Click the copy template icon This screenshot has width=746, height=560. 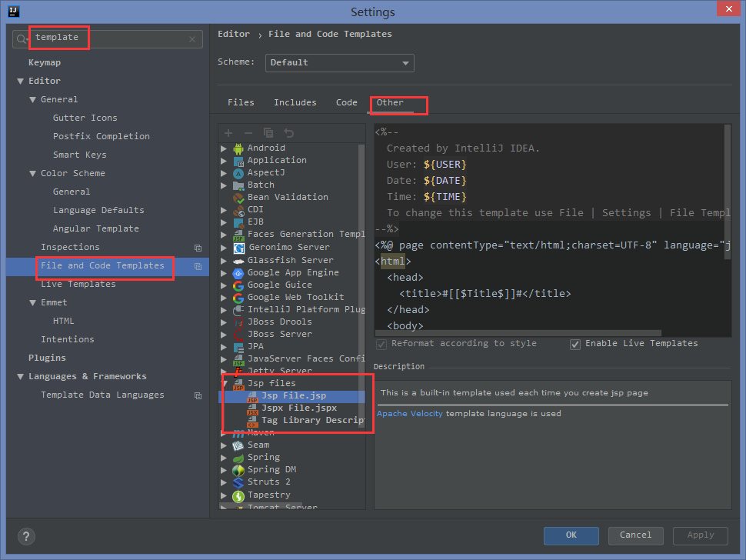(x=268, y=133)
